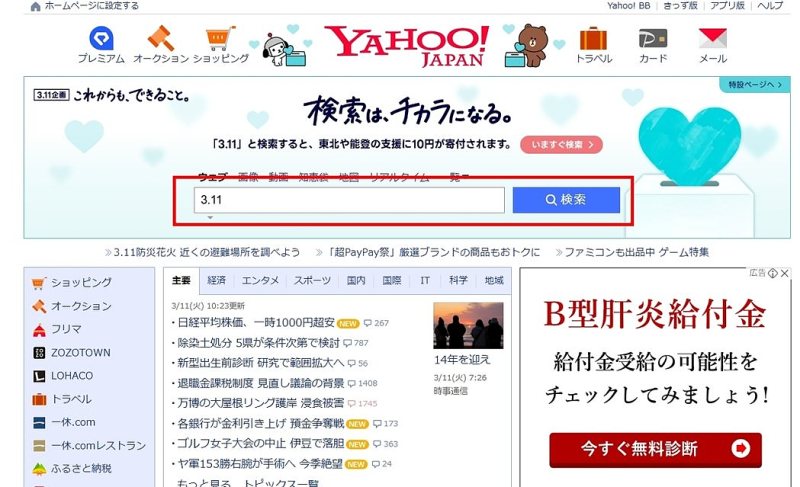Click the sidebar ショッピング cart icon
This screenshot has height=487, width=800.
pyautogui.click(x=39, y=283)
